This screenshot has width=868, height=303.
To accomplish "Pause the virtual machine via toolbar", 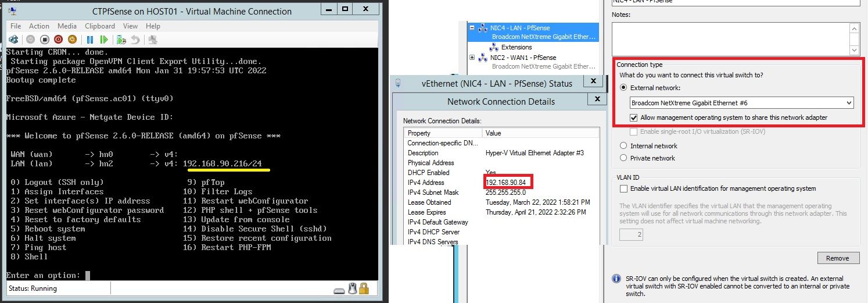I will coord(90,40).
